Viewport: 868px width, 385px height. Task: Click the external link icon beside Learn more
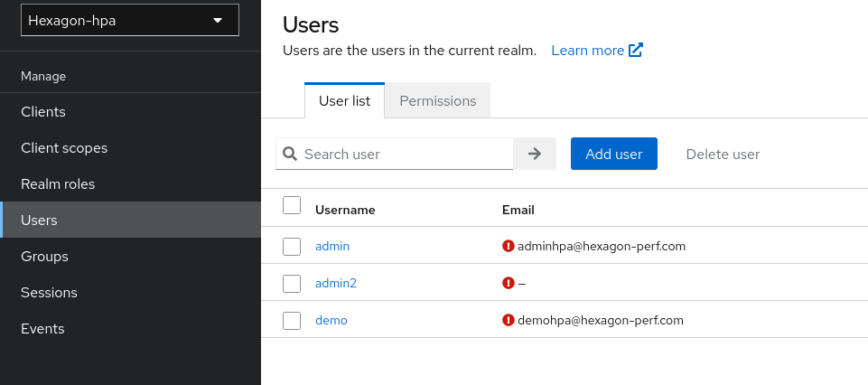click(x=636, y=50)
